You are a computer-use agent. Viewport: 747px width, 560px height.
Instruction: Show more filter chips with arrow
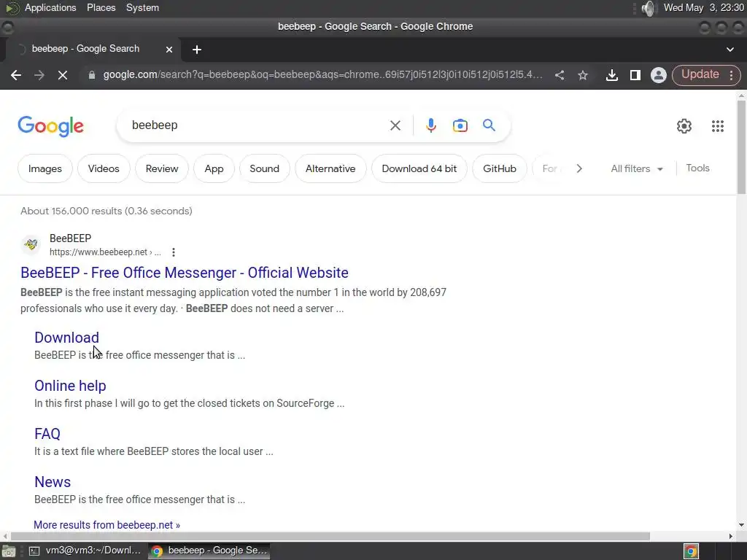coord(578,168)
